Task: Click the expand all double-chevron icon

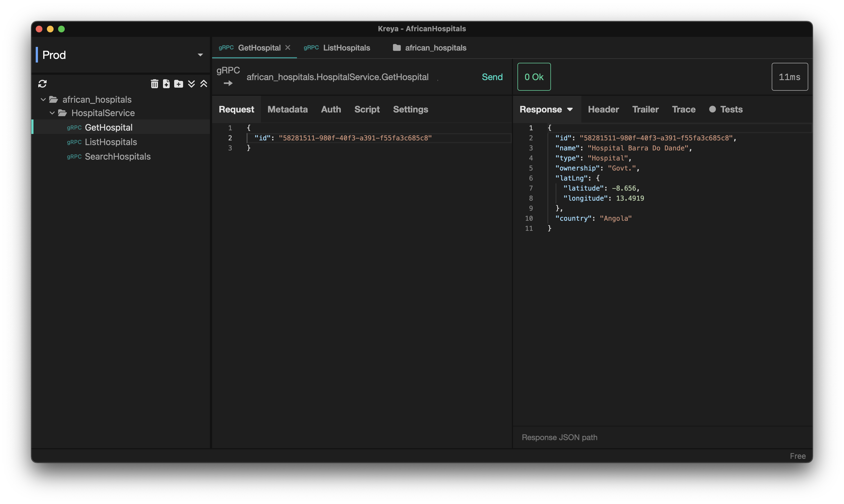Action: coord(191,84)
